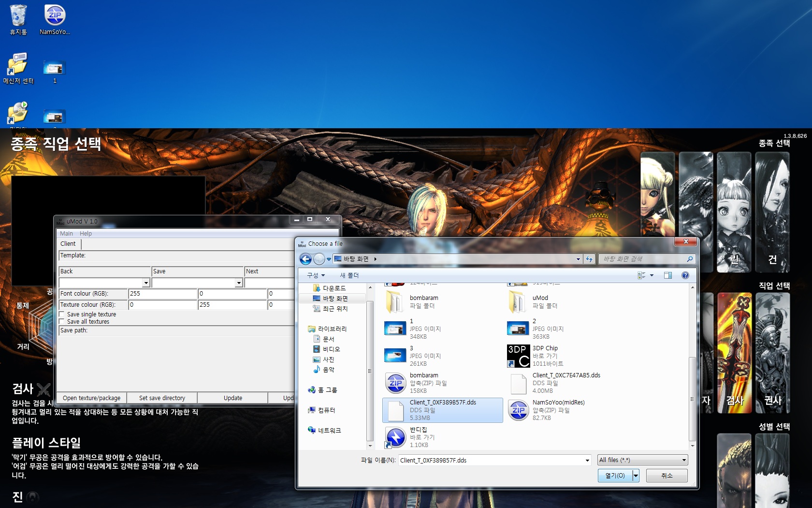
Task: Open the Back key dropdown in uMod
Action: [x=146, y=283]
